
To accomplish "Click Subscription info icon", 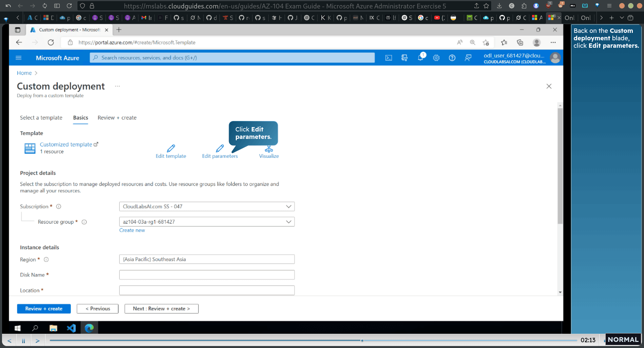I will coord(58,206).
